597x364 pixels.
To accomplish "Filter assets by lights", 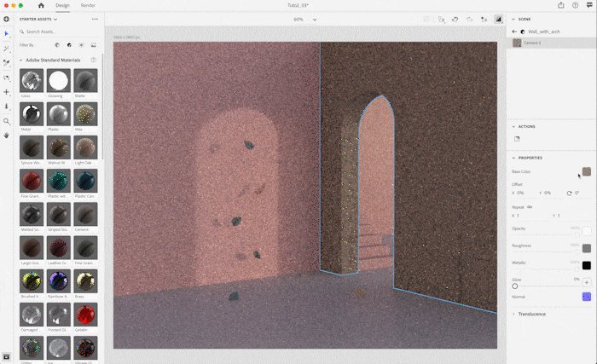I will pos(81,44).
